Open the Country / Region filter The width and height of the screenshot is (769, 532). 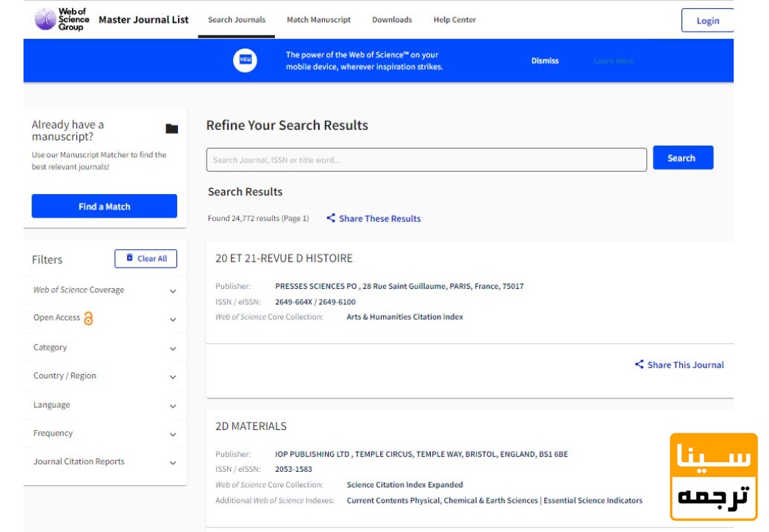[173, 377]
